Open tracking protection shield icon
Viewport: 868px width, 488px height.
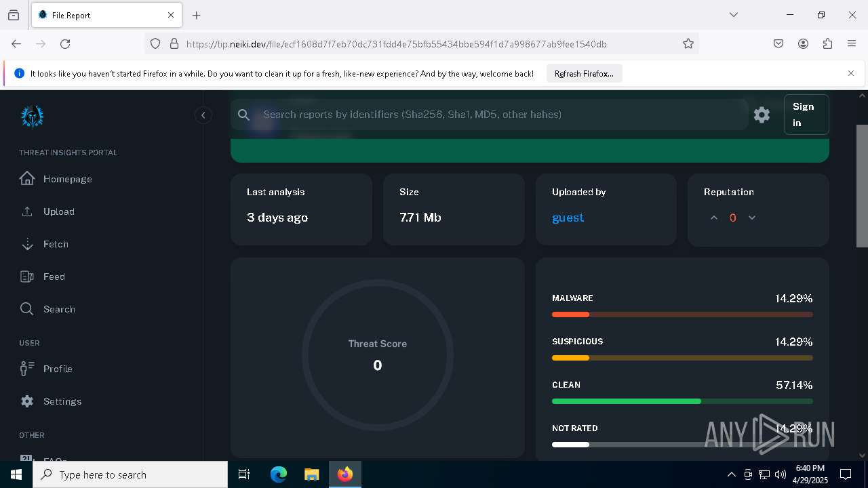pos(155,43)
